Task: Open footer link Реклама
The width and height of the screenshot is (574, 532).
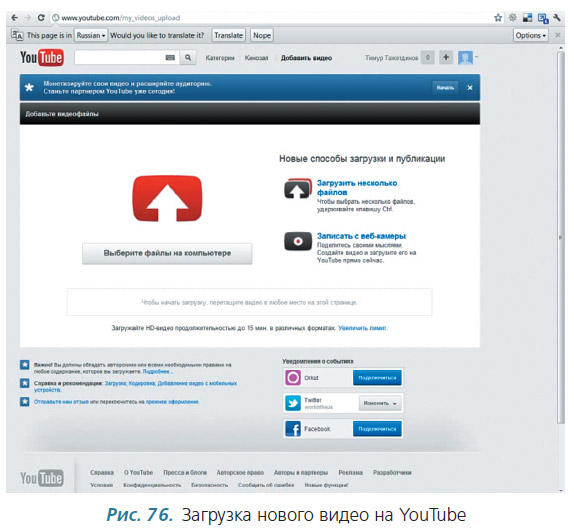Action: click(x=350, y=473)
